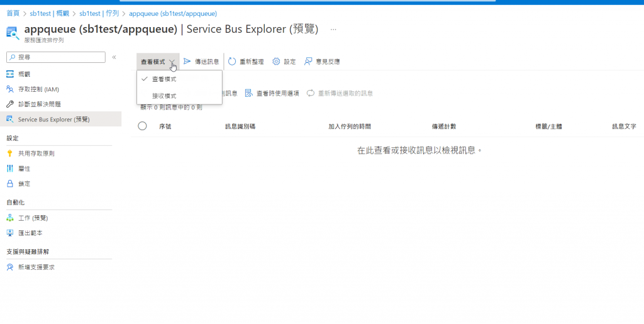Click the 意見反應 label text

pyautogui.click(x=328, y=62)
